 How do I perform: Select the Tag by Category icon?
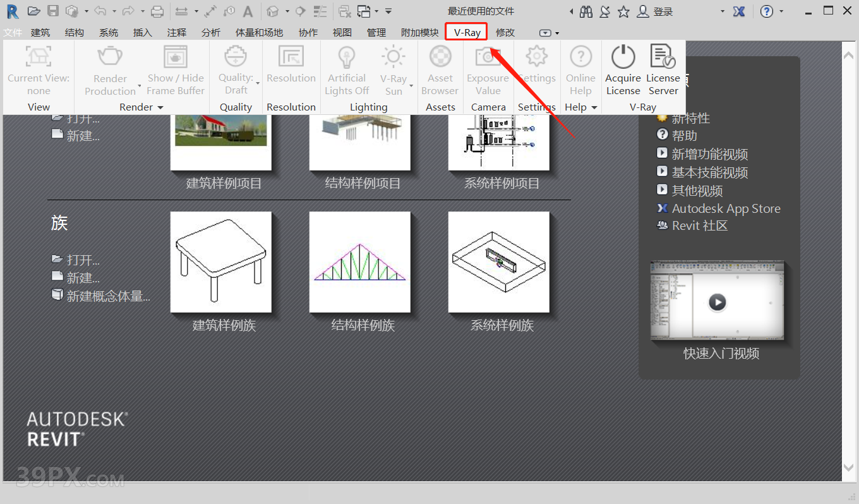[229, 11]
